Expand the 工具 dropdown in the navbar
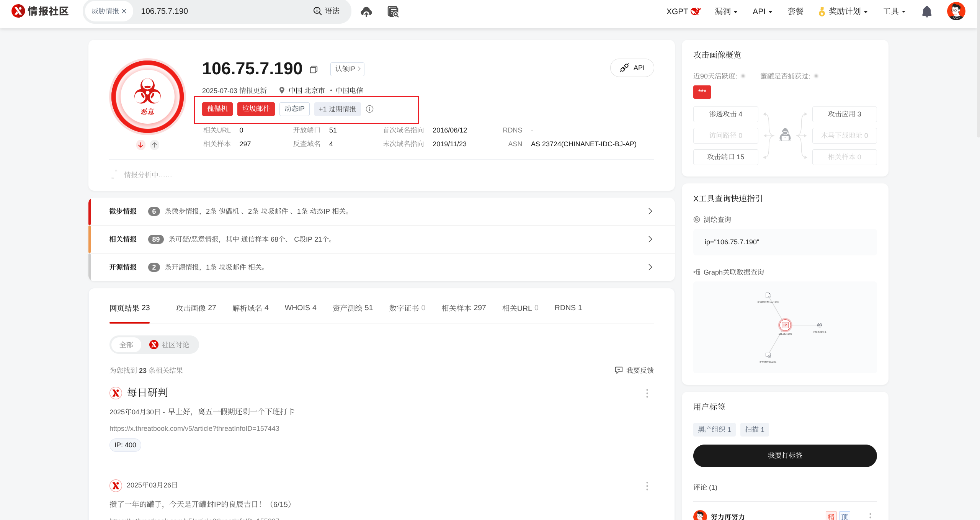Image resolution: width=980 pixels, height=520 pixels. pyautogui.click(x=894, y=11)
